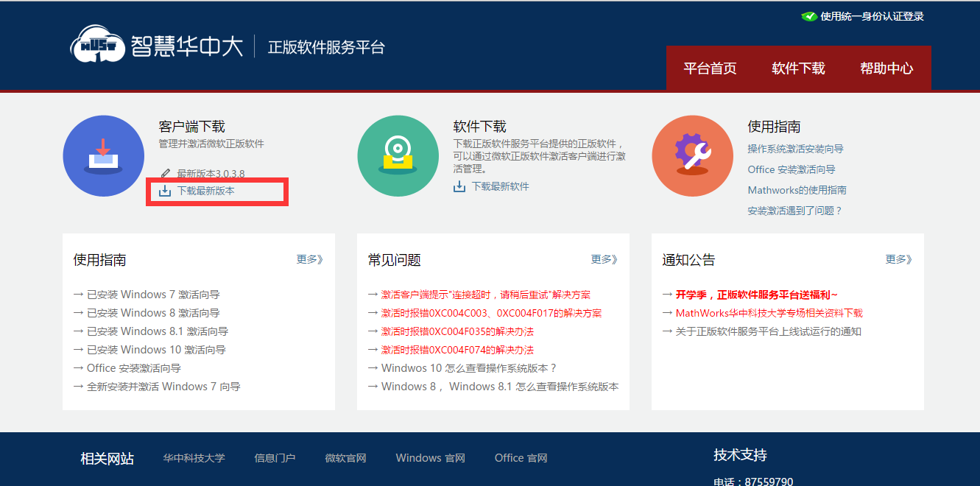Click footer link 信息门户
Image resolution: width=980 pixels, height=486 pixels.
coord(275,458)
